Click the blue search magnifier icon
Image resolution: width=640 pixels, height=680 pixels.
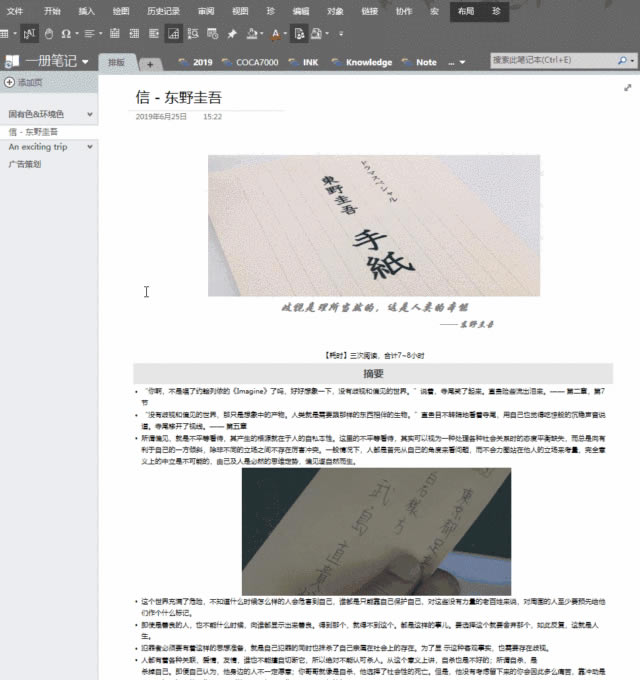(x=623, y=60)
